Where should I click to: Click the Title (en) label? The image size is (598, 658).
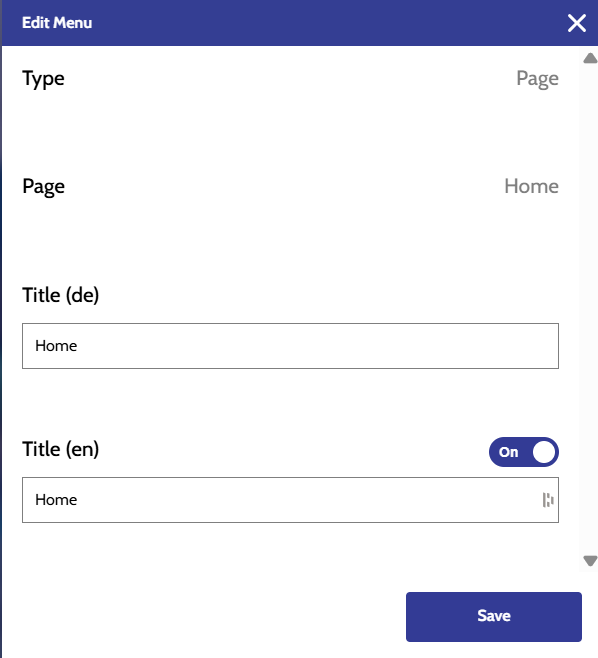(60, 449)
